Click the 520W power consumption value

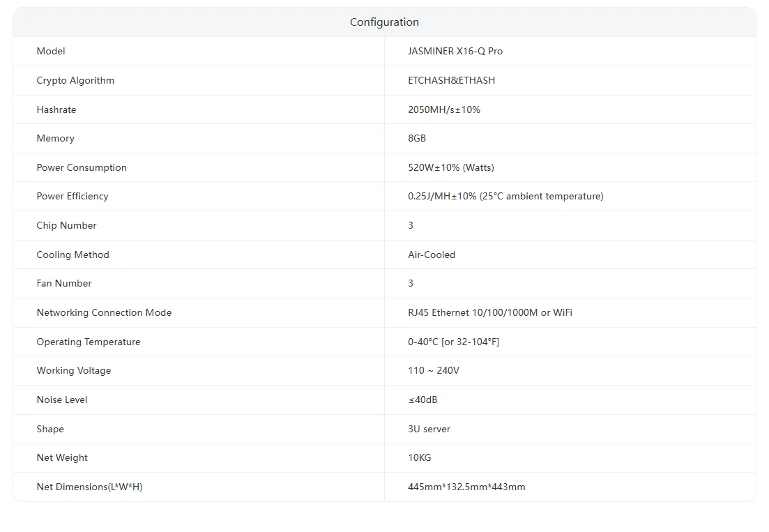(450, 167)
